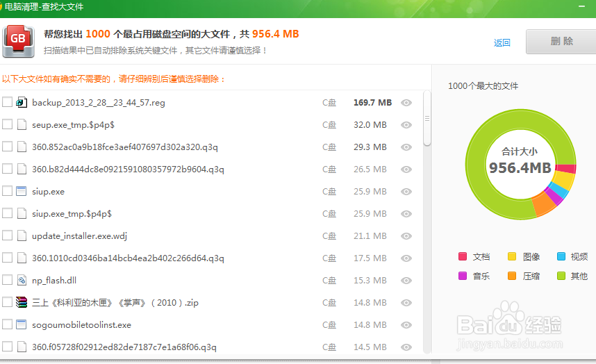Click eye icon for np_flash.dll
This screenshot has width=596, height=364.
[x=406, y=281]
